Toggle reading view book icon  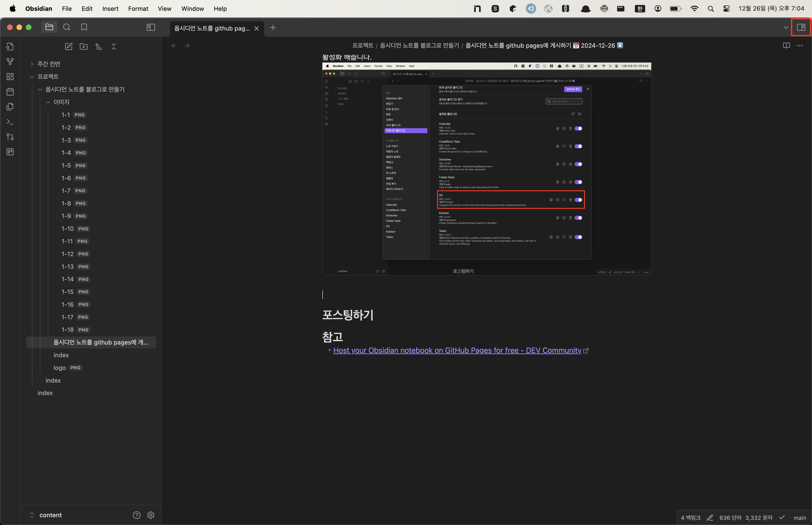786,46
